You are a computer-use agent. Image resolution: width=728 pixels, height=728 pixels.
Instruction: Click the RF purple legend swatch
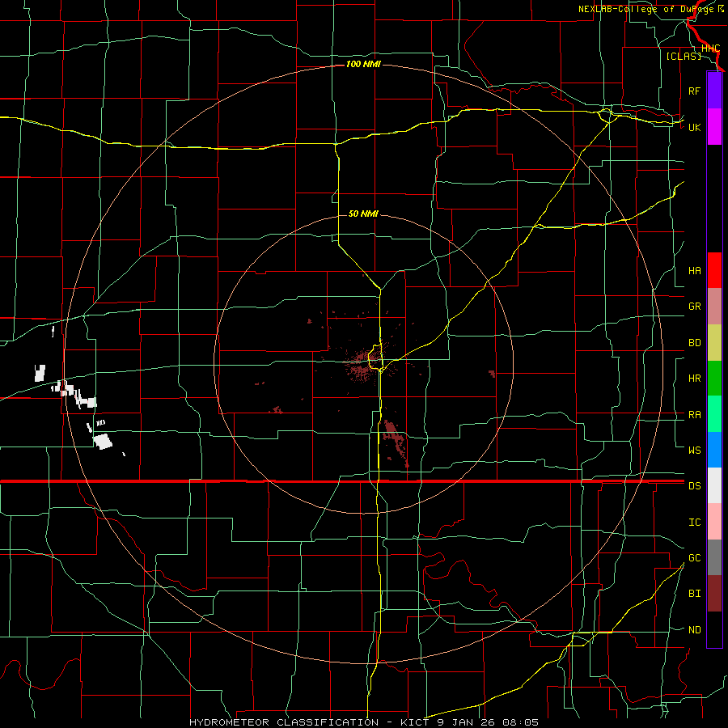pyautogui.click(x=714, y=91)
